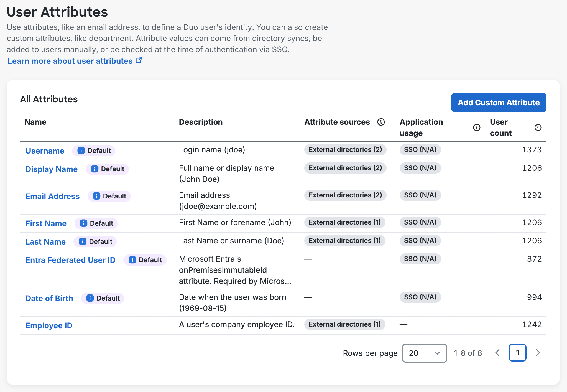Image resolution: width=567 pixels, height=392 pixels.
Task: Click info icon next to Attribute sources
Action: [381, 122]
